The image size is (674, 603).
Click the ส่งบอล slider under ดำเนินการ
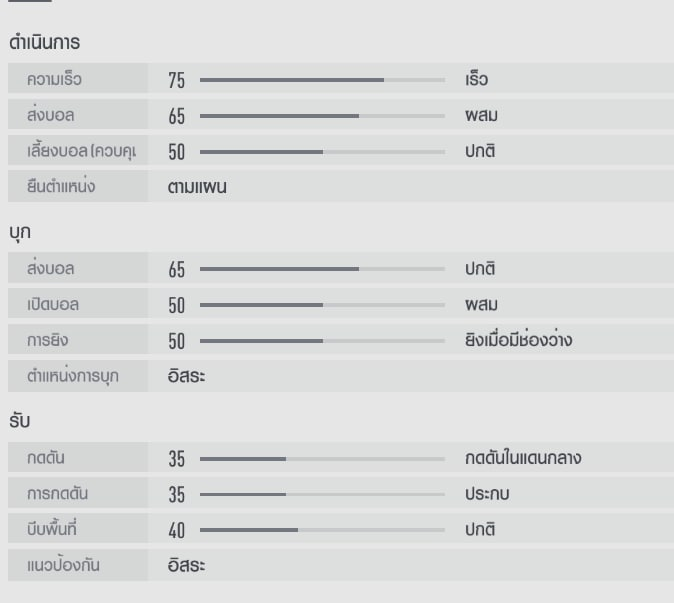click(322, 116)
